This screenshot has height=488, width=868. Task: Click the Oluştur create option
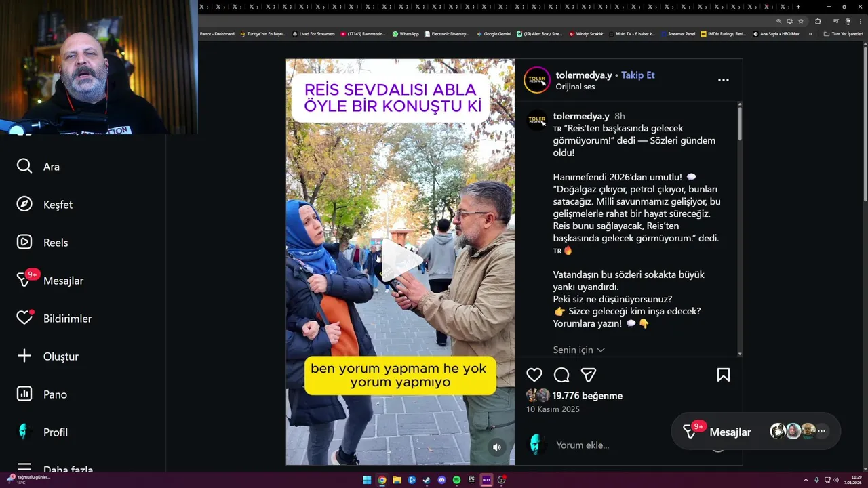(x=47, y=356)
